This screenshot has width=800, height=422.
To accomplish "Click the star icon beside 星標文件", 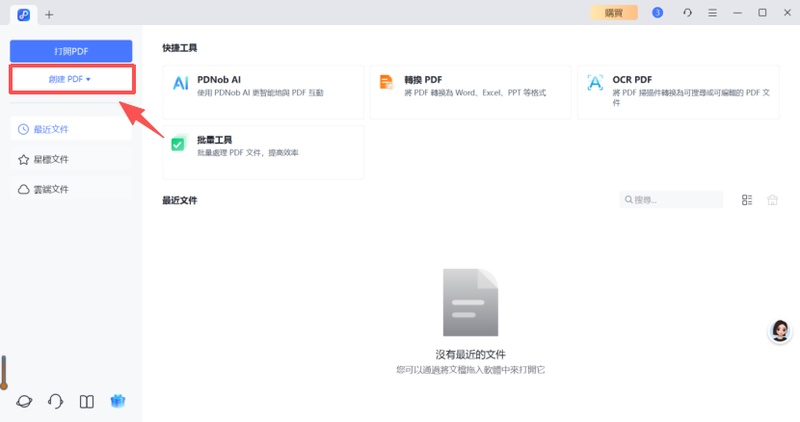I will [x=23, y=159].
